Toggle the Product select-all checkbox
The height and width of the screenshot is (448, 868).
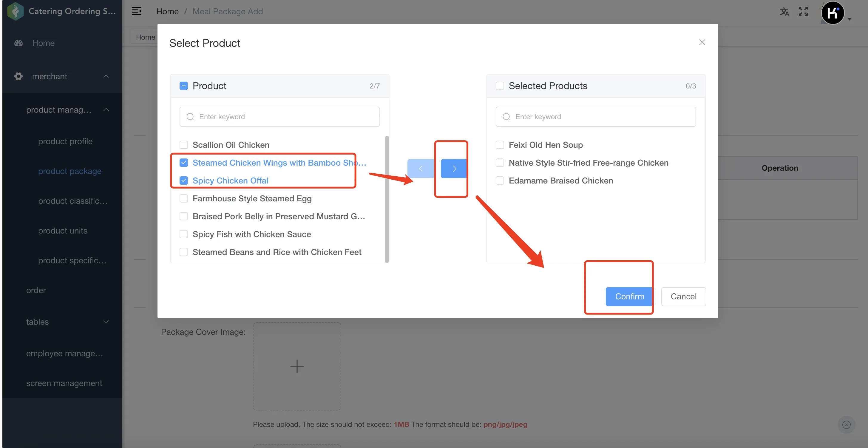click(x=184, y=86)
